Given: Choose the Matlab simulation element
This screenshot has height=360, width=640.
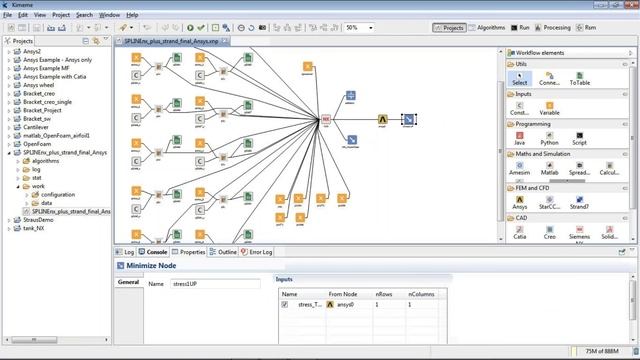Looking at the screenshot, I should coord(549,169).
